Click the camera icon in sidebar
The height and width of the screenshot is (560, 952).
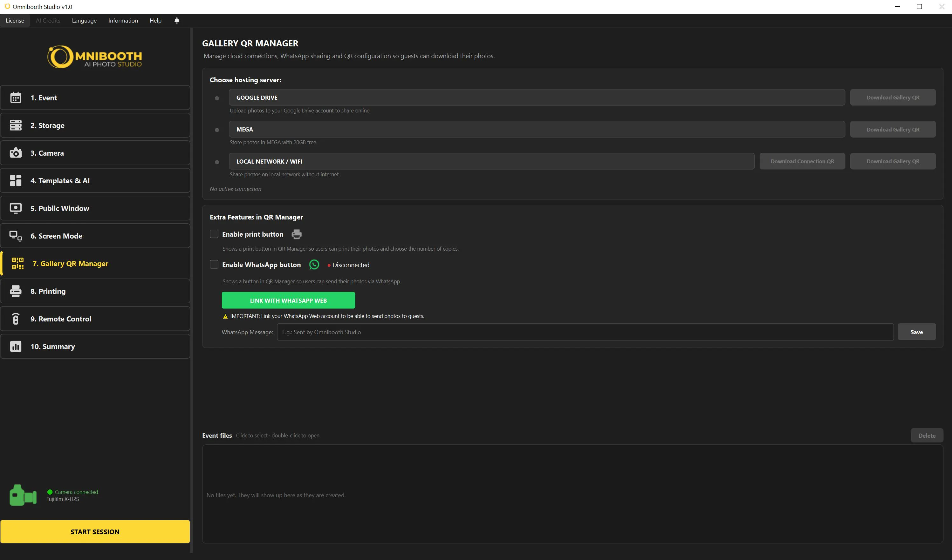16,153
